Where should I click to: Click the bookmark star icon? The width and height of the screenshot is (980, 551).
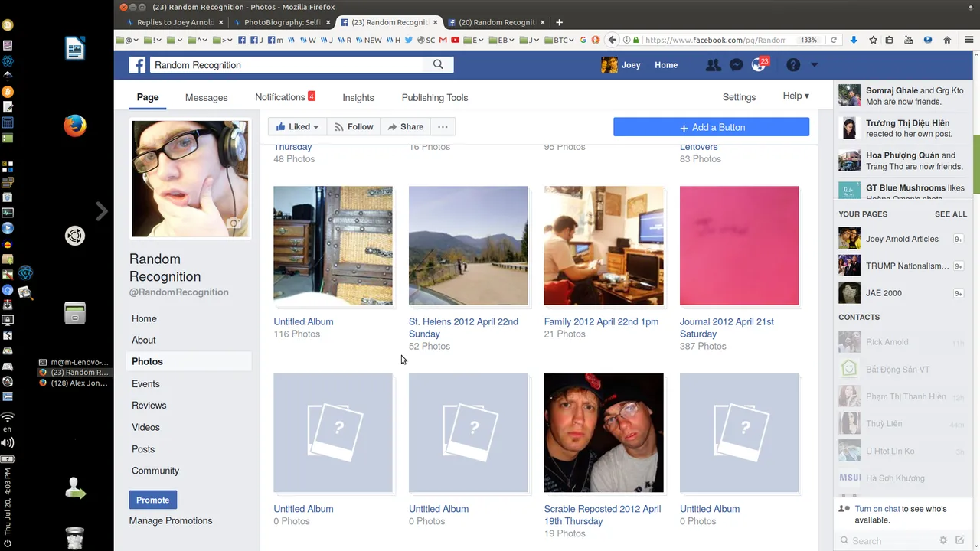click(x=873, y=40)
